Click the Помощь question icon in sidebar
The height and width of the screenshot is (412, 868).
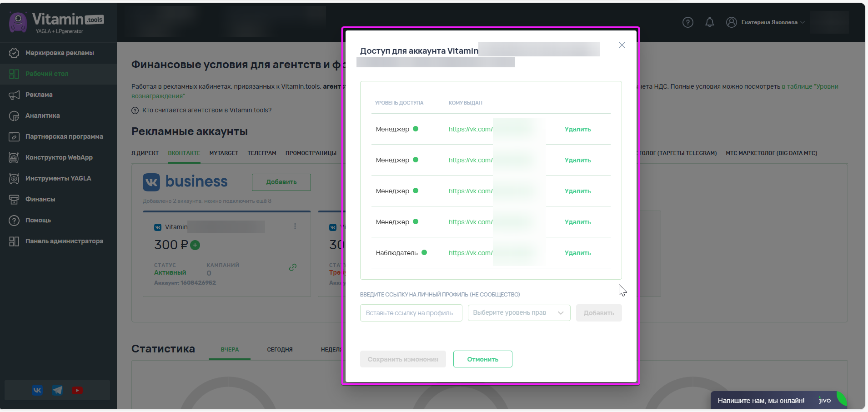pyautogui.click(x=14, y=221)
